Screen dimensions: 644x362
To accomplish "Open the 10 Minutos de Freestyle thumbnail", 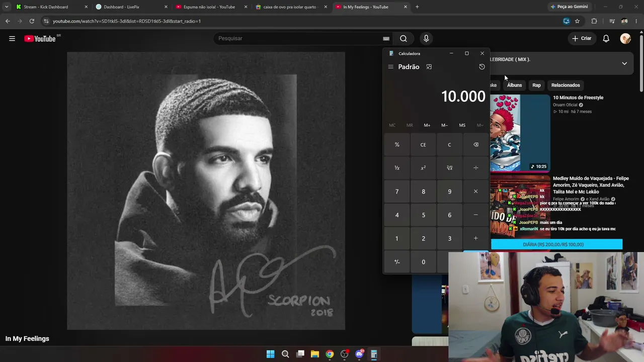I will [x=520, y=133].
